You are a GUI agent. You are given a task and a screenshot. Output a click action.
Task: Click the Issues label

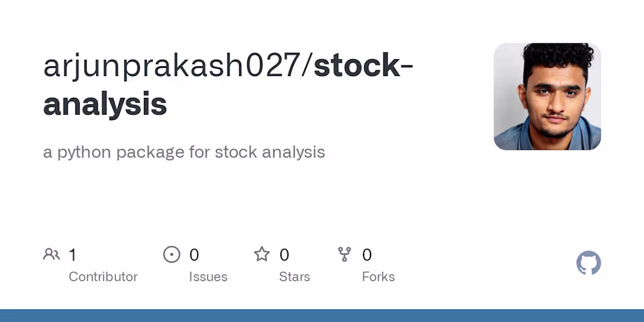tap(208, 277)
